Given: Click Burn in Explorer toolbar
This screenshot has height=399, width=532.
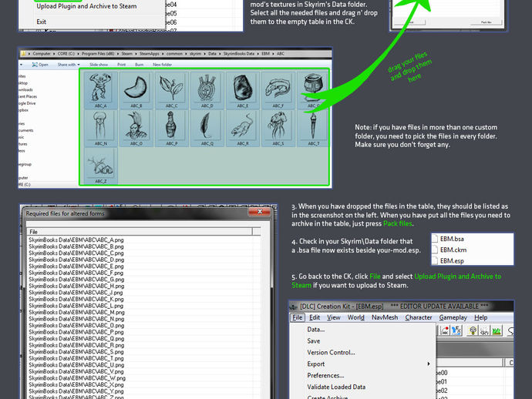Looking at the screenshot, I should click(139, 65).
